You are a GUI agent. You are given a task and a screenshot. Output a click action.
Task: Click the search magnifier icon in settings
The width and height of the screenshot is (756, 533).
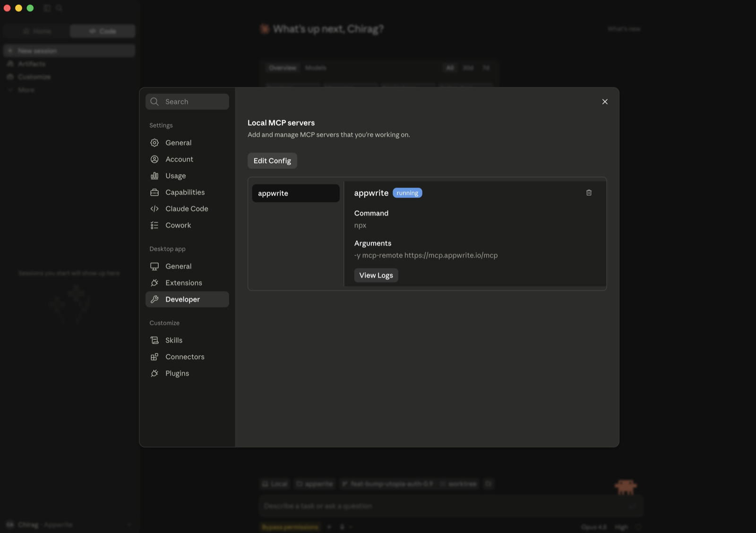pos(155,102)
